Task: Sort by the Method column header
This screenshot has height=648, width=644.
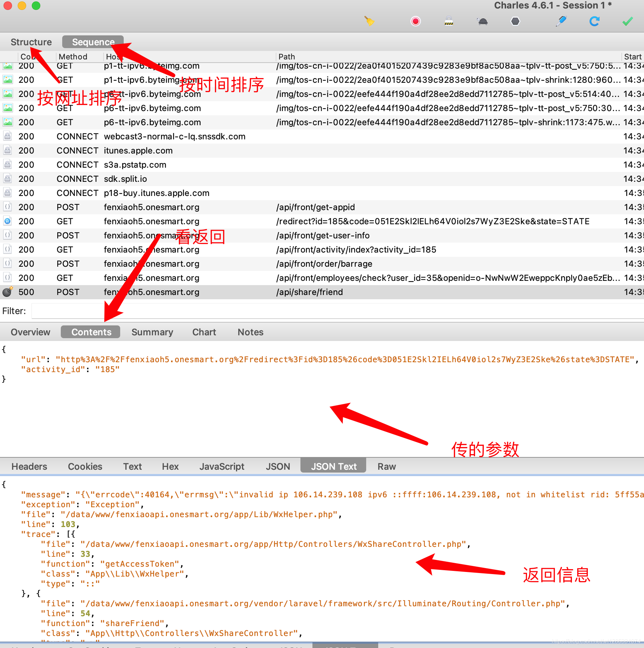Action: (73, 57)
